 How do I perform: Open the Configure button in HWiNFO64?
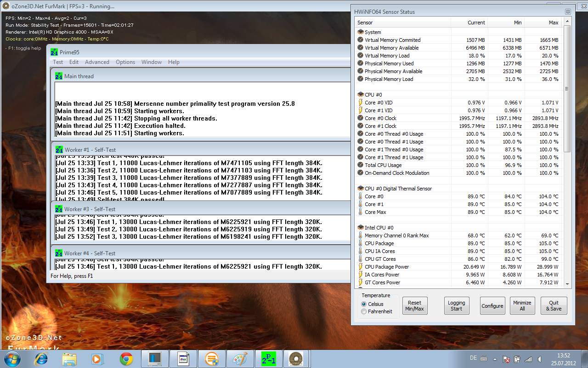click(x=492, y=306)
